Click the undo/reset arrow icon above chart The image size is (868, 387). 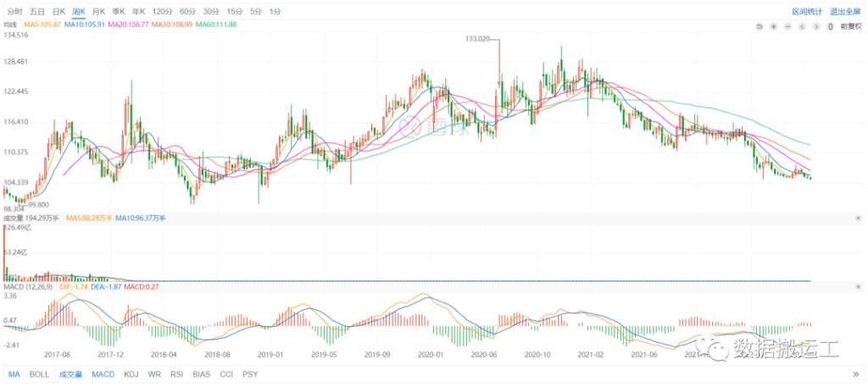tap(760, 26)
